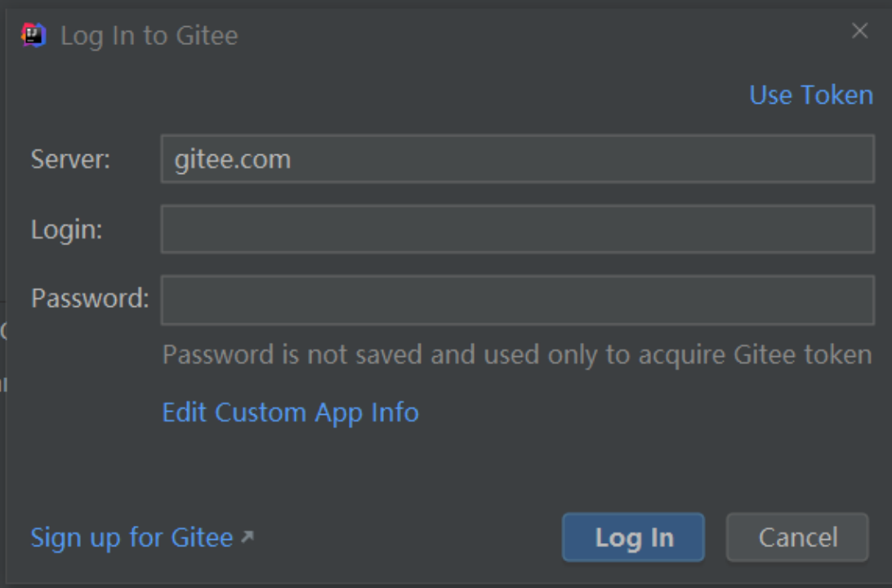892x588 pixels.
Task: Click the Server: label
Action: tap(70, 159)
